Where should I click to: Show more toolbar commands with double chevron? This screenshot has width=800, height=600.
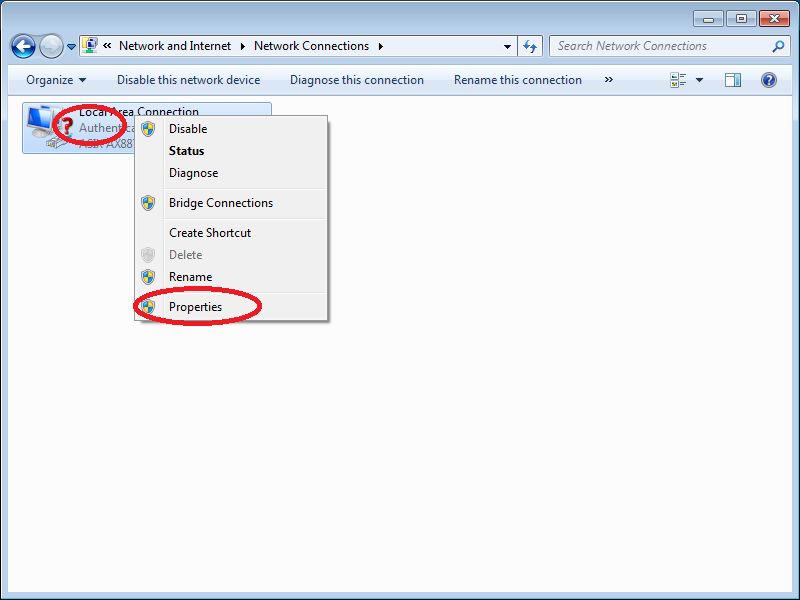(609, 80)
